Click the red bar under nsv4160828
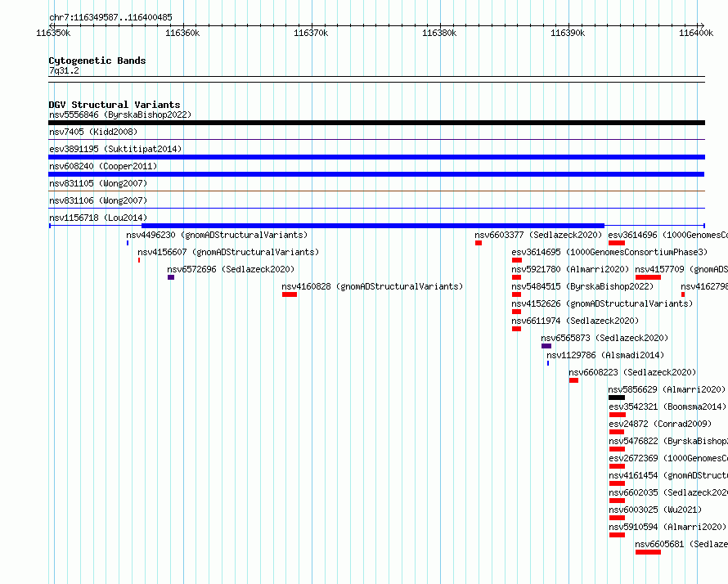This screenshot has height=584, width=728. click(290, 294)
